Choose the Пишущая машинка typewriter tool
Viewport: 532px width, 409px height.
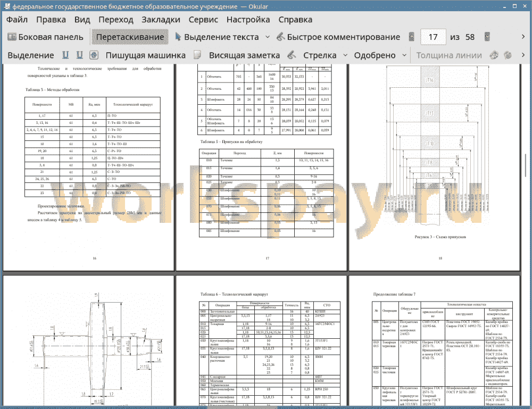click(x=146, y=55)
